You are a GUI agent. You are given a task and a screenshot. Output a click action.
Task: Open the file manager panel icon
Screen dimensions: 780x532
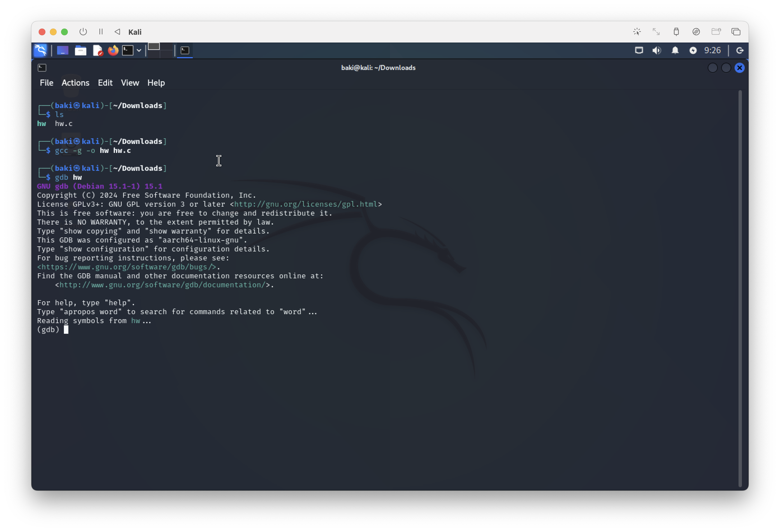click(x=80, y=50)
